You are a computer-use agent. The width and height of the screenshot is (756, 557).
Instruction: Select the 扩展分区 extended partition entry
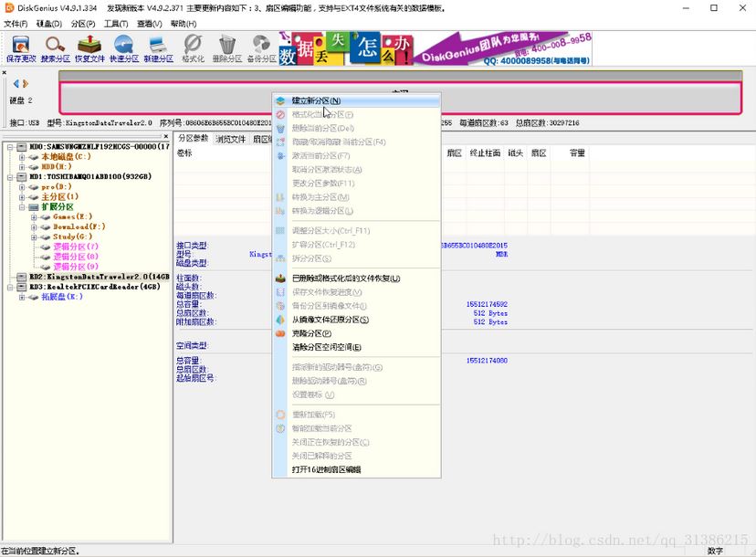(58, 207)
